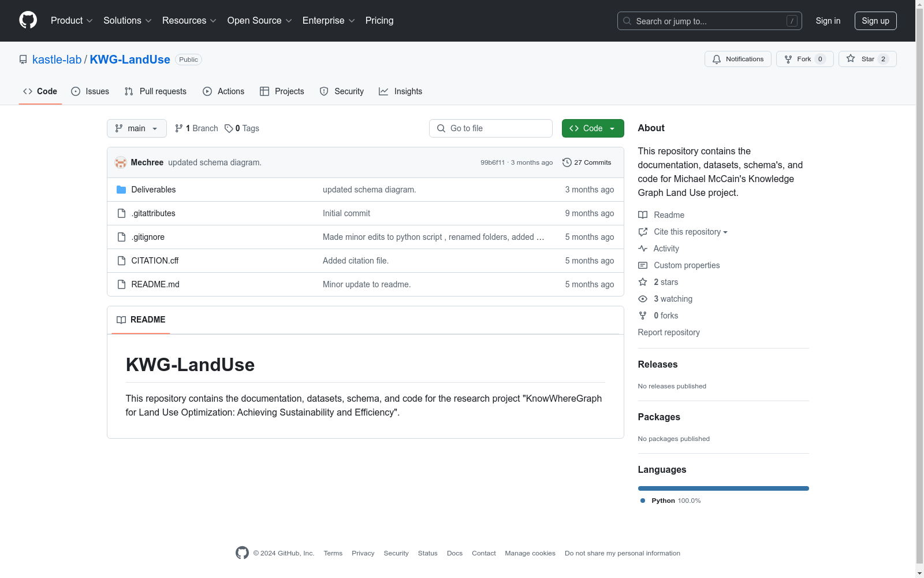Screen dimensions: 924x578
Task: Click the Cite this repository icon
Action: coord(643,232)
